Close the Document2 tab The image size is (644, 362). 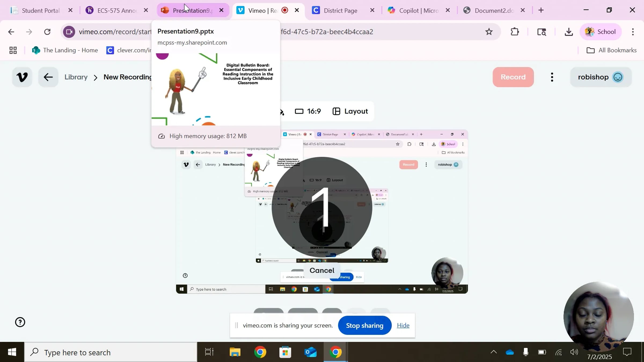(523, 10)
